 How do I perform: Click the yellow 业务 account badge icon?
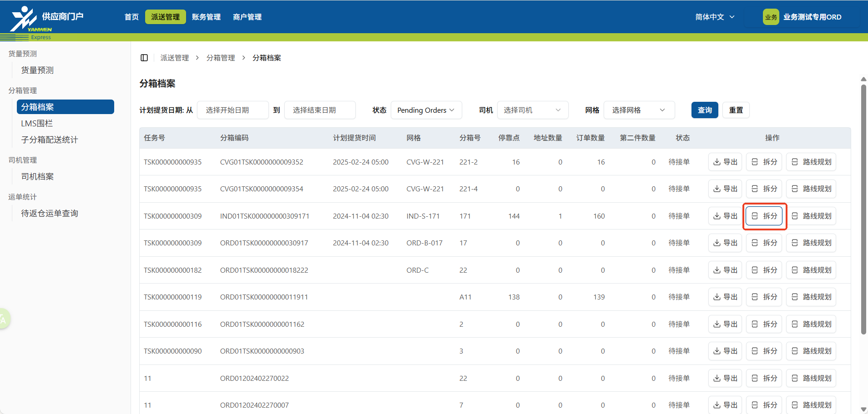tap(771, 16)
